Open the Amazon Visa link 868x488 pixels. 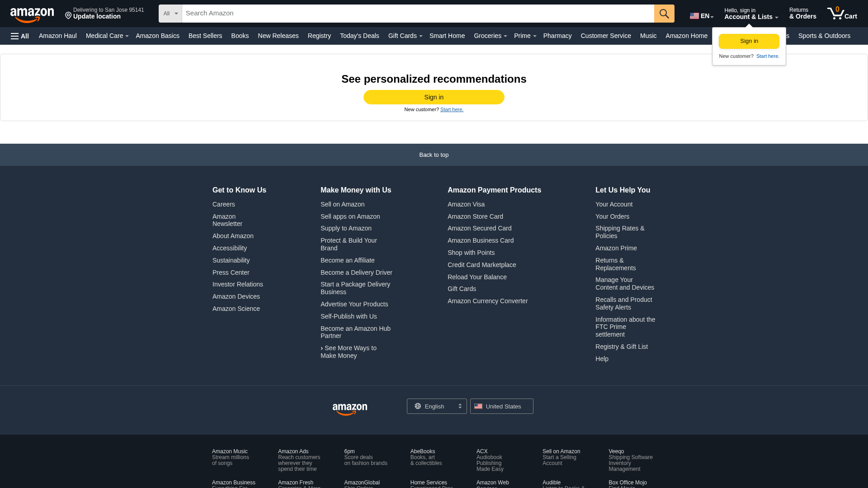click(466, 204)
